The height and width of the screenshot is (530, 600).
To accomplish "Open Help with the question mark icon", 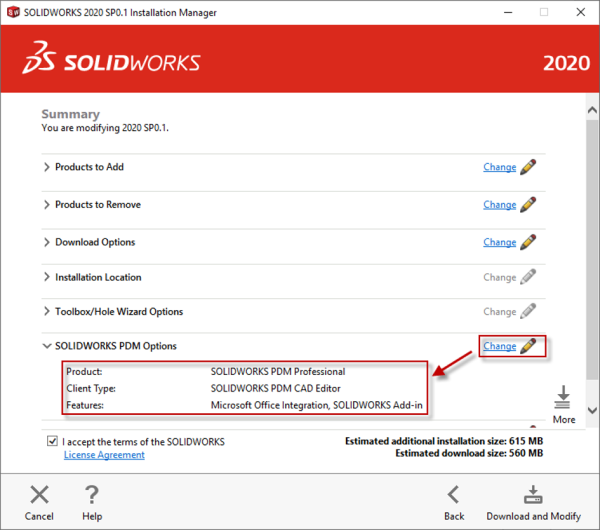I will pyautogui.click(x=92, y=494).
